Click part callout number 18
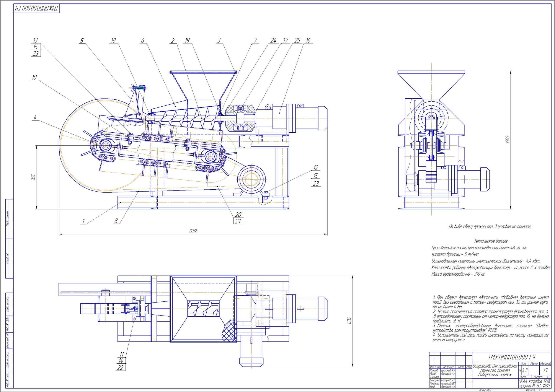This screenshot has height=392, width=555. [x=113, y=40]
